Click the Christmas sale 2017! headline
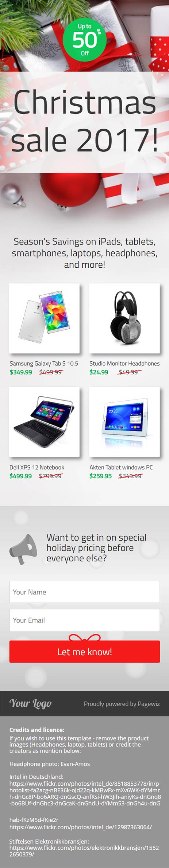Screen dimensions: 169x868 tap(85, 122)
